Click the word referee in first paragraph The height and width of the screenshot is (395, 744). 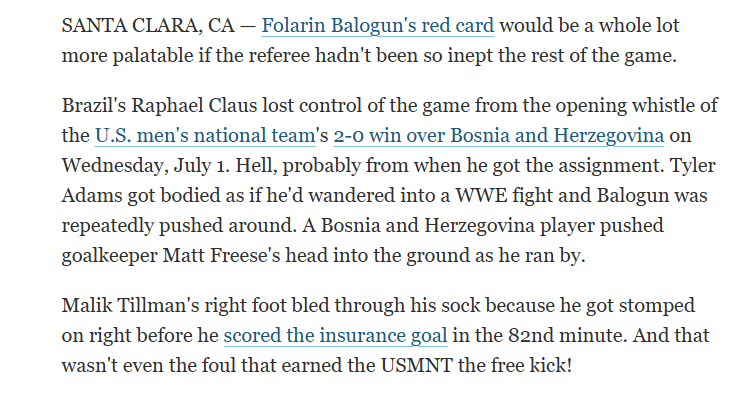(x=279, y=56)
